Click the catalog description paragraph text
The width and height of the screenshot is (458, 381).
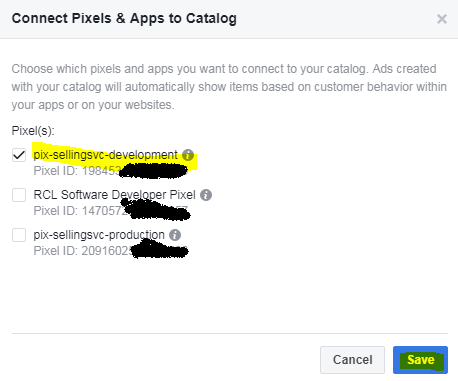point(229,87)
